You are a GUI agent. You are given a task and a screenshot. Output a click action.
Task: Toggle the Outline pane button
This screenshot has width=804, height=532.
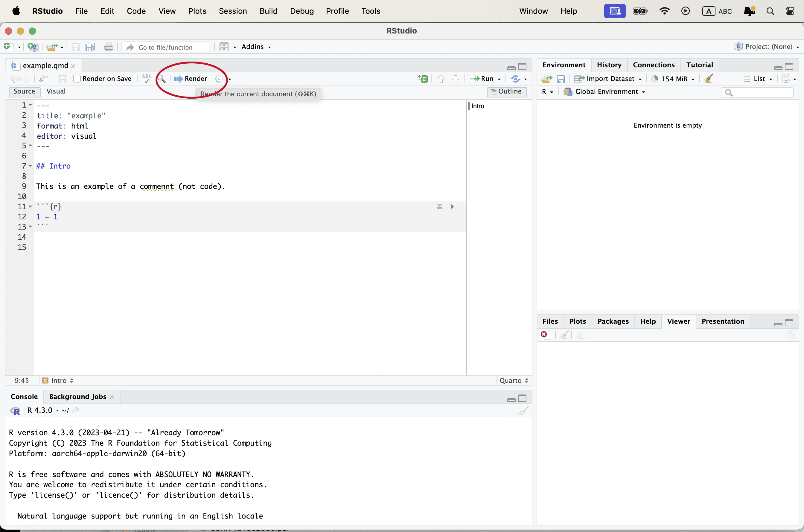pyautogui.click(x=506, y=92)
